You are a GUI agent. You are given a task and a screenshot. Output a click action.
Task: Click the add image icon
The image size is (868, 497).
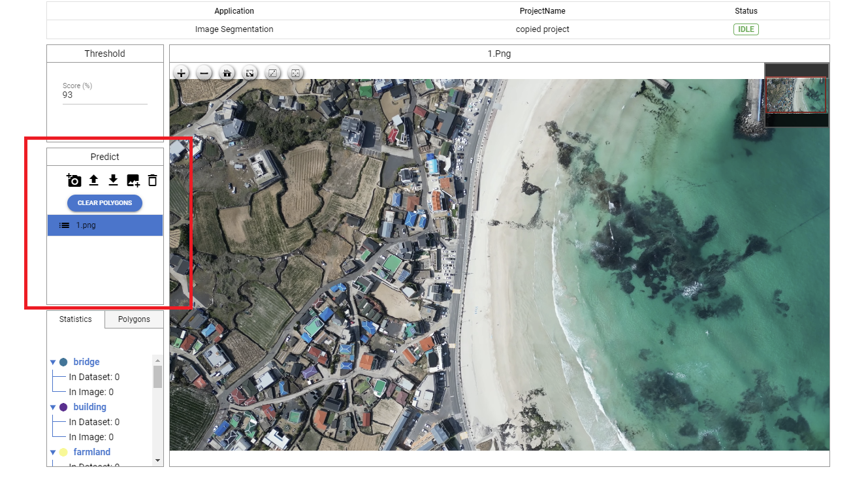pyautogui.click(x=133, y=181)
